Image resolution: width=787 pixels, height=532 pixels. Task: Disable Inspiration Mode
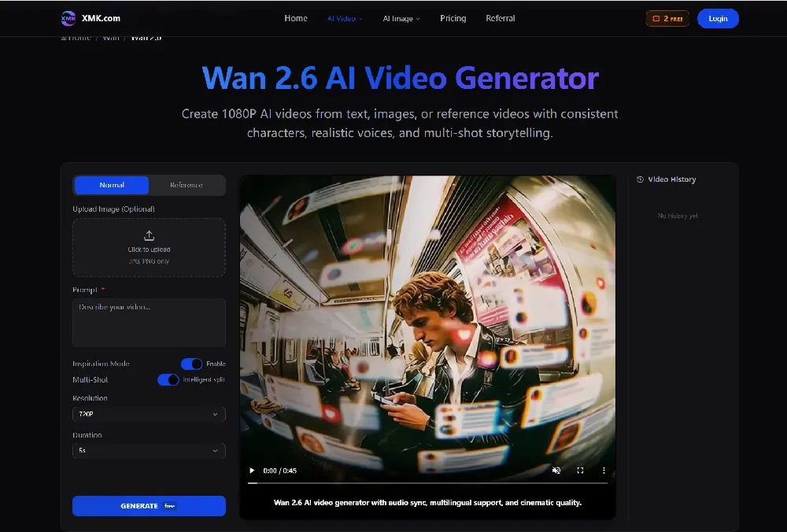pyautogui.click(x=192, y=364)
